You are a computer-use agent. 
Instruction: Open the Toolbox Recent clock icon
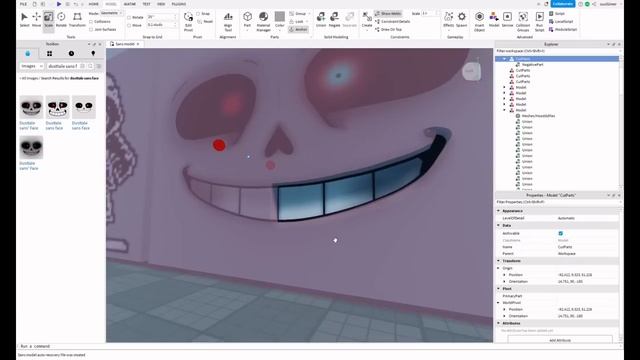pyautogui.click(x=71, y=53)
